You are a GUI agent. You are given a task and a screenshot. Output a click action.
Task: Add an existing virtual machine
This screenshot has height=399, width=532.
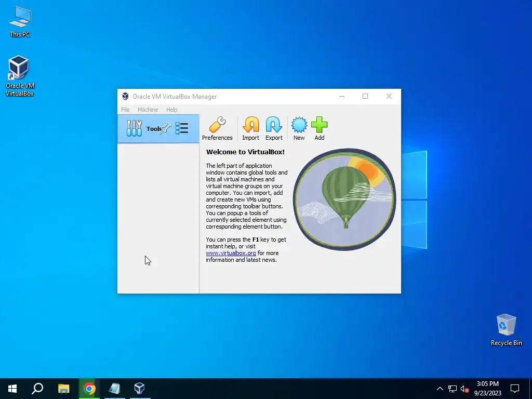320,129
